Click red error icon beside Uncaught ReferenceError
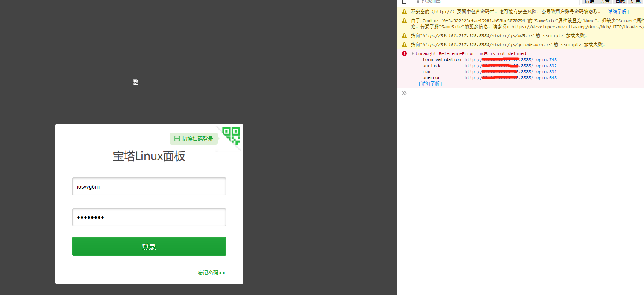Image resolution: width=644 pixels, height=295 pixels. click(x=404, y=53)
